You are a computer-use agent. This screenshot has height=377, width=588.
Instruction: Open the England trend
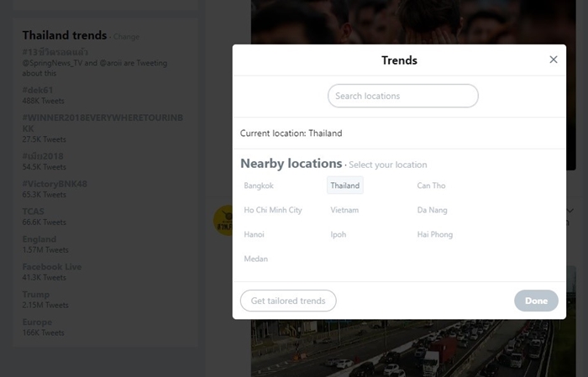coord(39,239)
